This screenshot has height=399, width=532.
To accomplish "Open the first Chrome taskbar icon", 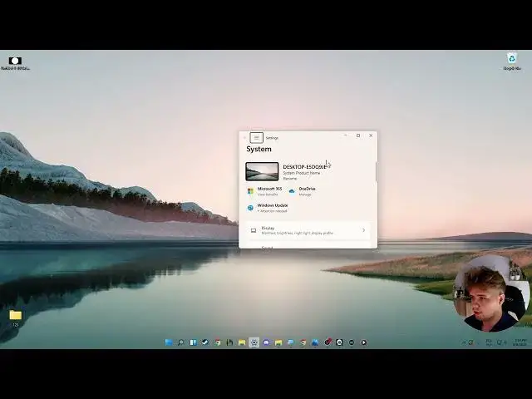I will point(218,342).
